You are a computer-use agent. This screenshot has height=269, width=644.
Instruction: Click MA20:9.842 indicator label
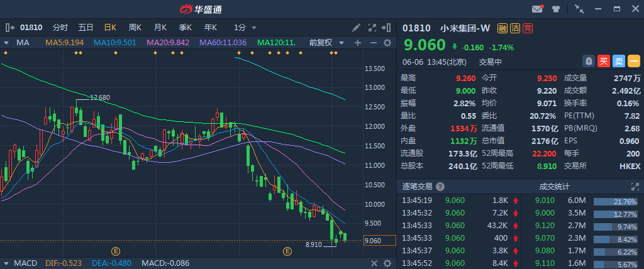[x=168, y=42]
